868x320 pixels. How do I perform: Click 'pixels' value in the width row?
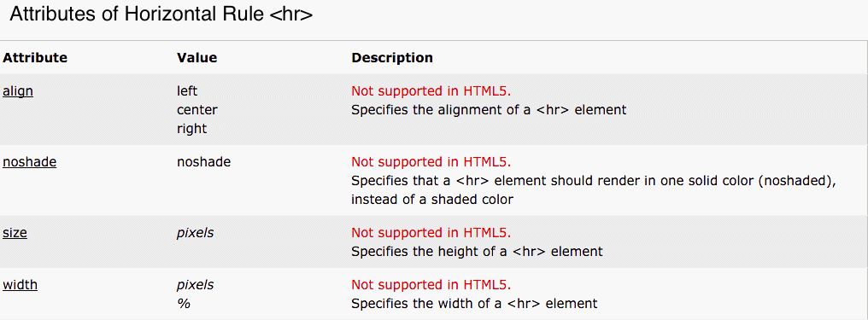(x=196, y=285)
